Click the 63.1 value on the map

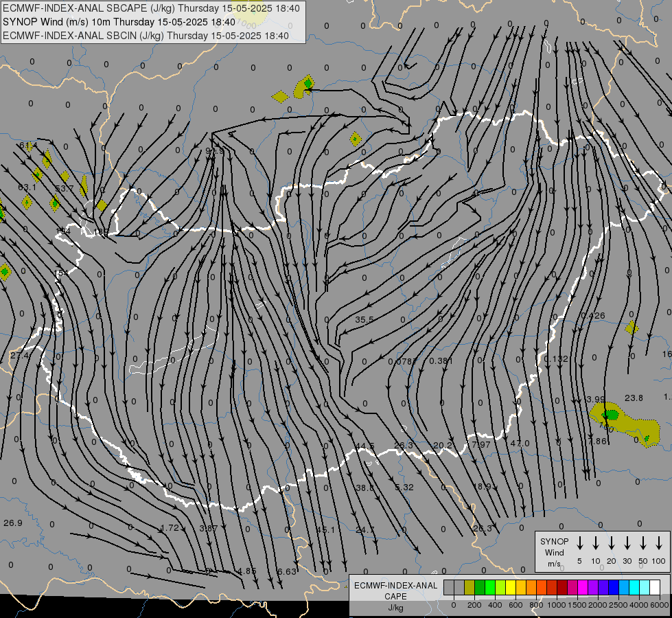(27, 187)
